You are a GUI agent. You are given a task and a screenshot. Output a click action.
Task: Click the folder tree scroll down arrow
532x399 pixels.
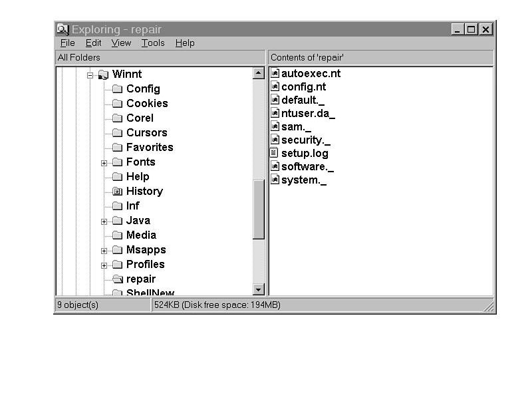click(x=259, y=289)
